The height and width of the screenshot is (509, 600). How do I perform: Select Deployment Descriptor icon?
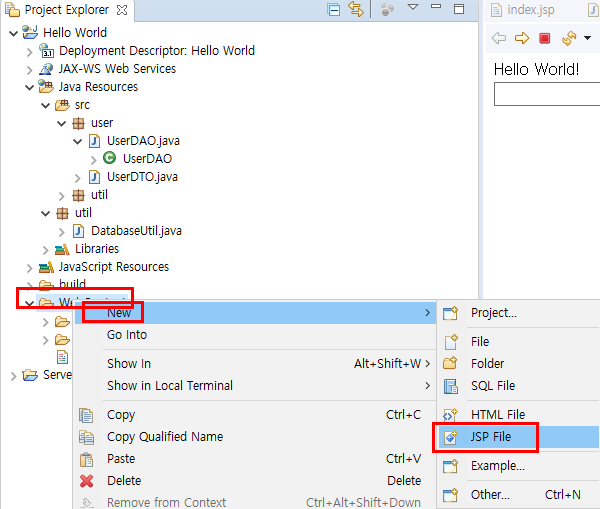pos(46,50)
